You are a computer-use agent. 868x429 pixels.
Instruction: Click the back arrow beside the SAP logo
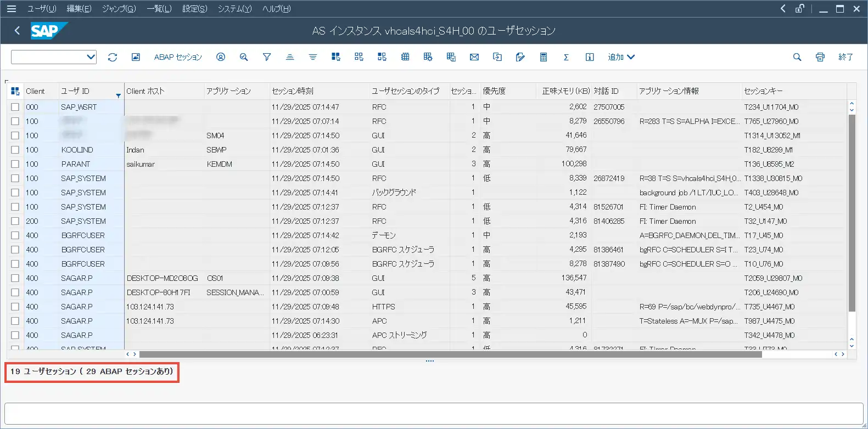coord(17,31)
